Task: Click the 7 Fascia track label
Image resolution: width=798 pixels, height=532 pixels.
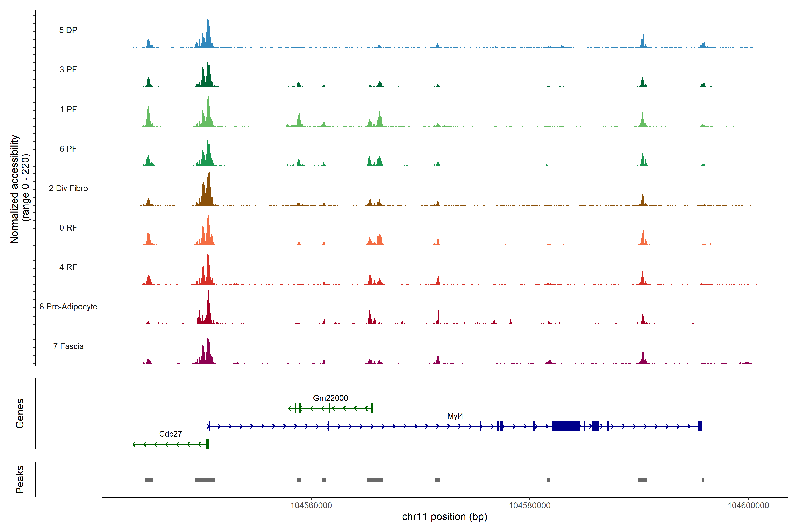Action: pos(68,346)
